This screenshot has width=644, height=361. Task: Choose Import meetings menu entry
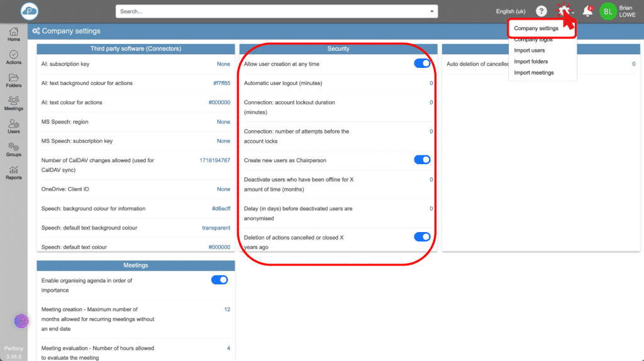[533, 72]
